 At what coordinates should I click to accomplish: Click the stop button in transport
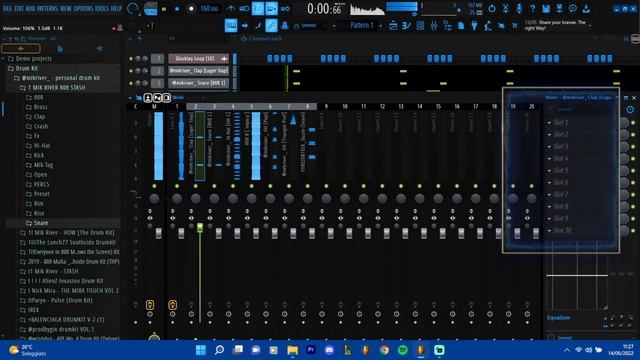[x=177, y=9]
